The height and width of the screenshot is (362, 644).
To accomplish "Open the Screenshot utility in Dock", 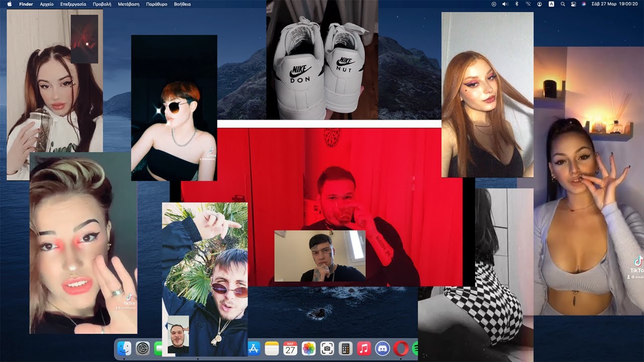I will [x=327, y=348].
